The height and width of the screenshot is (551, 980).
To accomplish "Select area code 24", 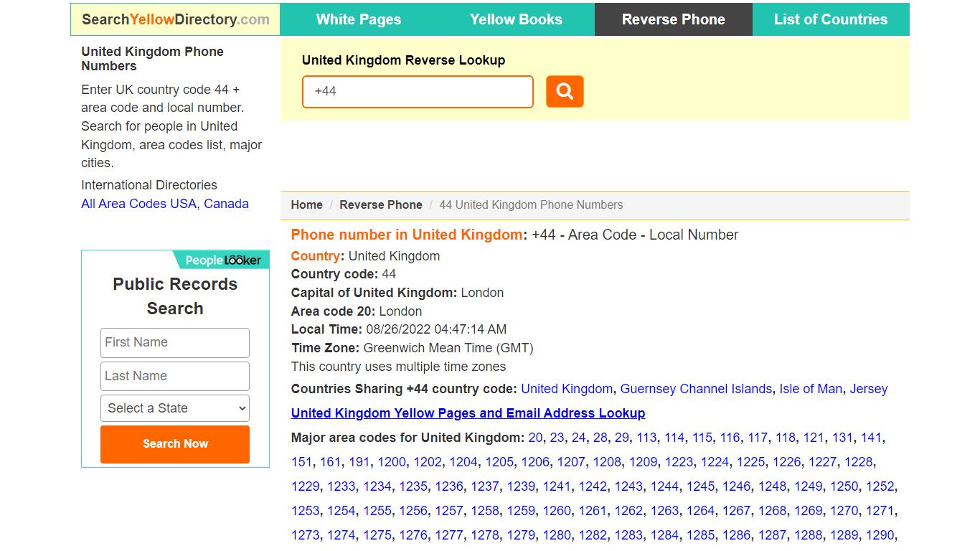I will [x=578, y=438].
